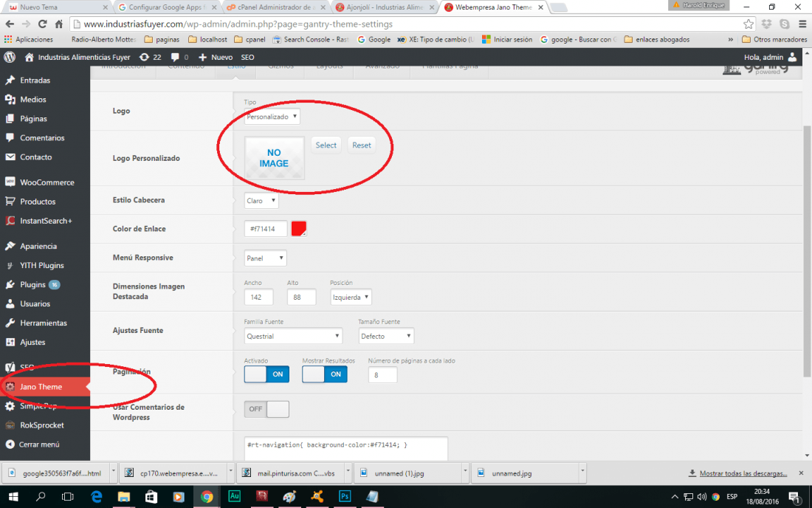Go to browser home page
This screenshot has width=812, height=508.
pyautogui.click(x=58, y=24)
